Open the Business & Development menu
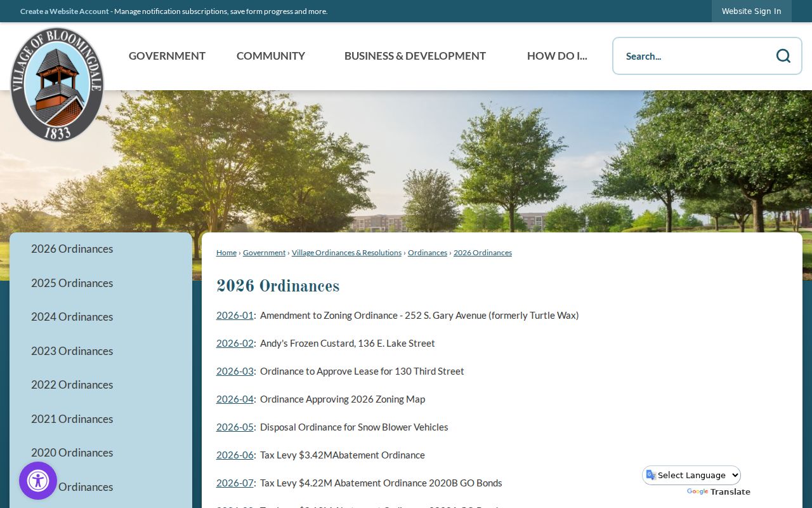The height and width of the screenshot is (508, 812). coord(415,56)
